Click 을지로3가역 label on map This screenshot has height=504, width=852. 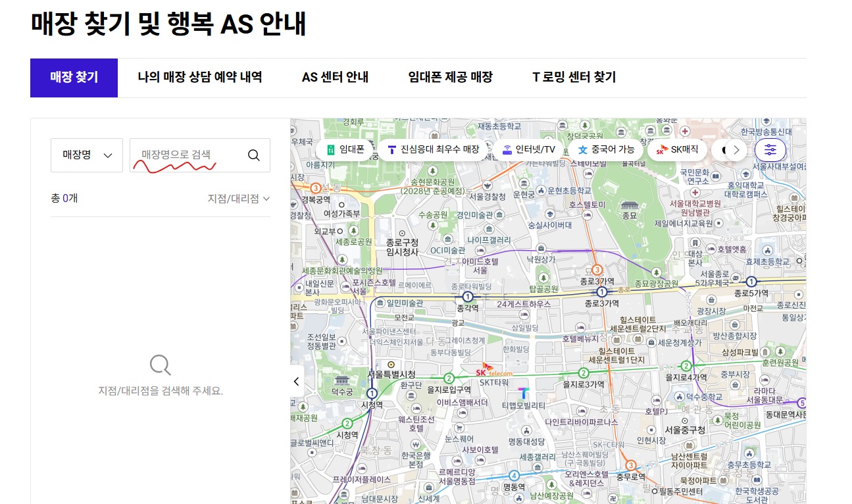(x=583, y=384)
